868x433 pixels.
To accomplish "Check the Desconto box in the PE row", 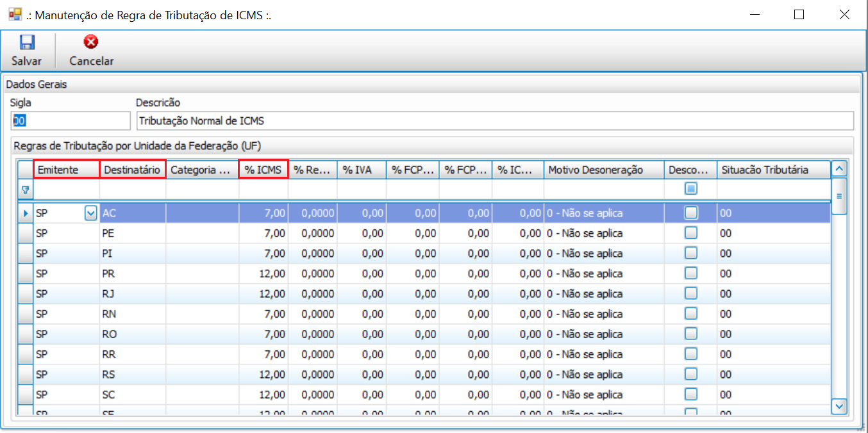I will pyautogui.click(x=691, y=233).
